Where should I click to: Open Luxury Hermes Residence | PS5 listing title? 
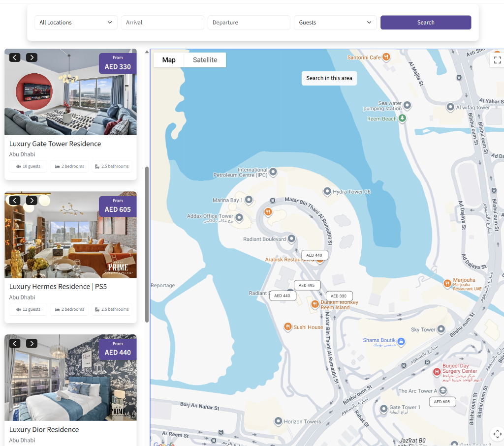(x=58, y=287)
